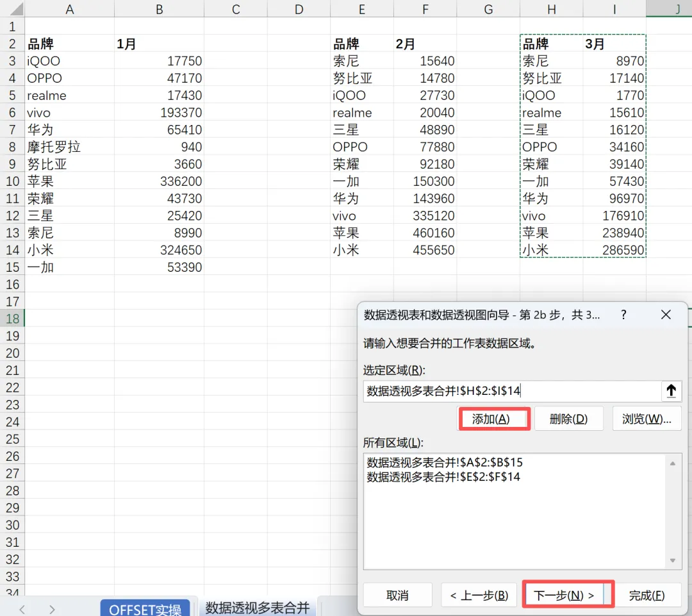
Task: Cancel the wizard with 取消
Action: pos(397,595)
